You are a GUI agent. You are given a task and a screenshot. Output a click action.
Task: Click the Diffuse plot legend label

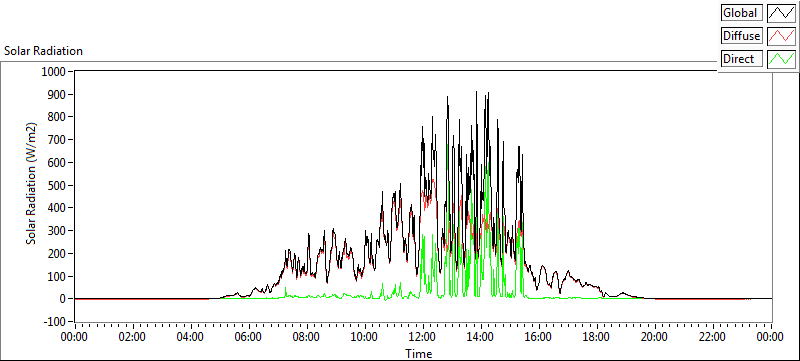[741, 36]
